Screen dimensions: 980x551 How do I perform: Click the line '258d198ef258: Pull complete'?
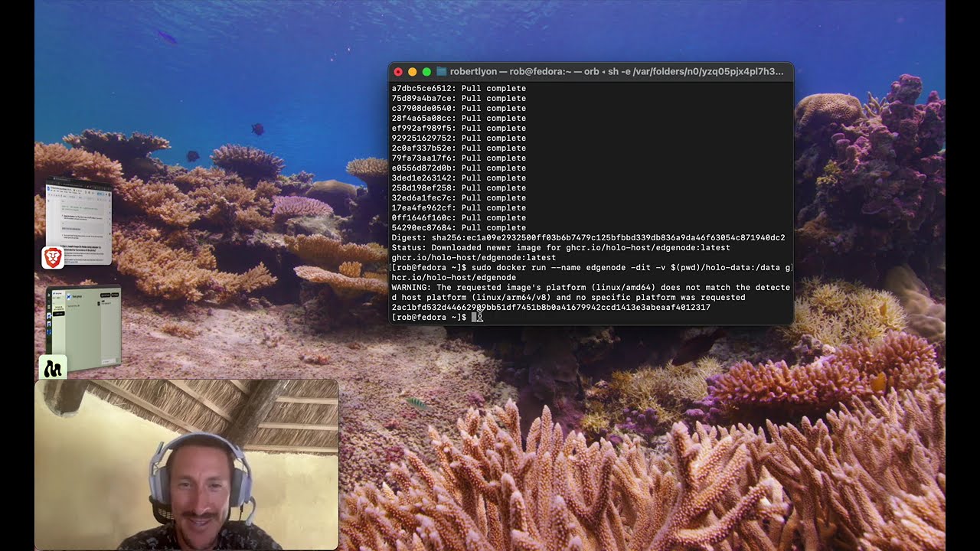pyautogui.click(x=459, y=187)
